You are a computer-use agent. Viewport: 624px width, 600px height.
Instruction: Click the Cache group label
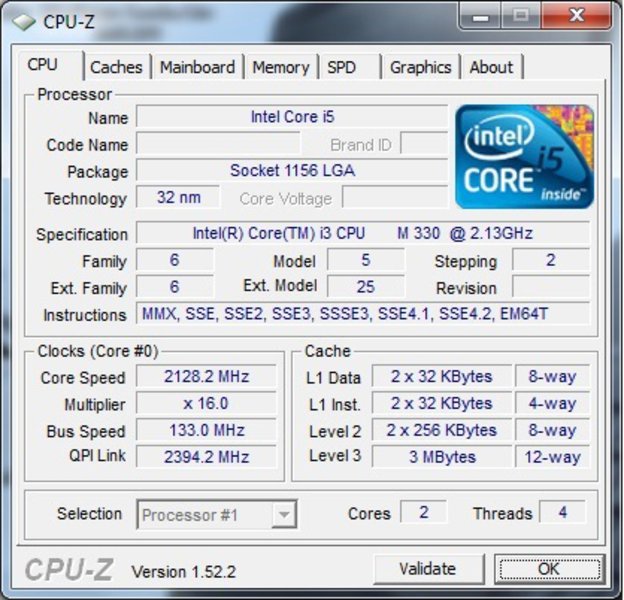click(x=328, y=351)
